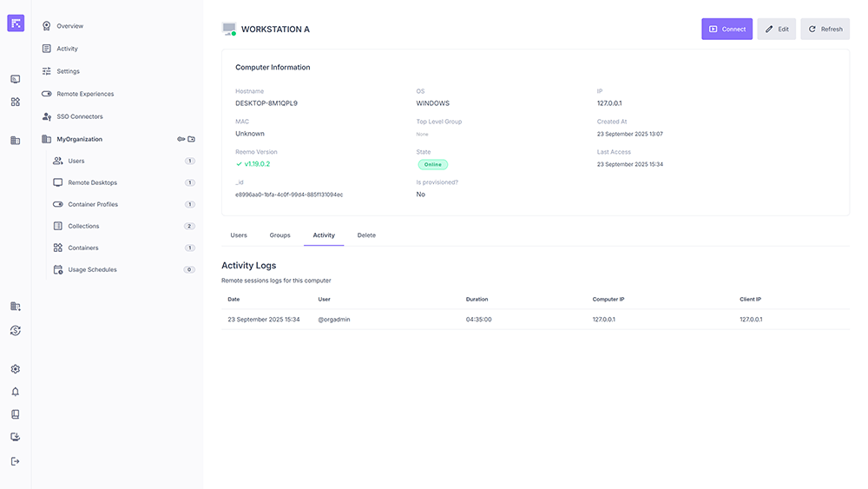The width and height of the screenshot is (868, 489).
Task: Click the add folder icon beside MyOrganization
Action: pos(192,139)
